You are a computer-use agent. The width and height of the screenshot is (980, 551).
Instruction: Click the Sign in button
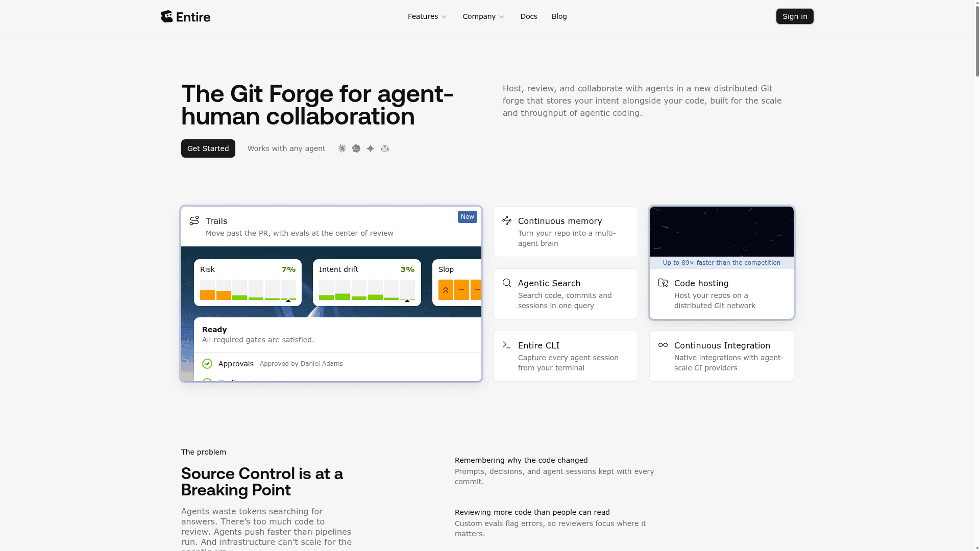coord(795,16)
